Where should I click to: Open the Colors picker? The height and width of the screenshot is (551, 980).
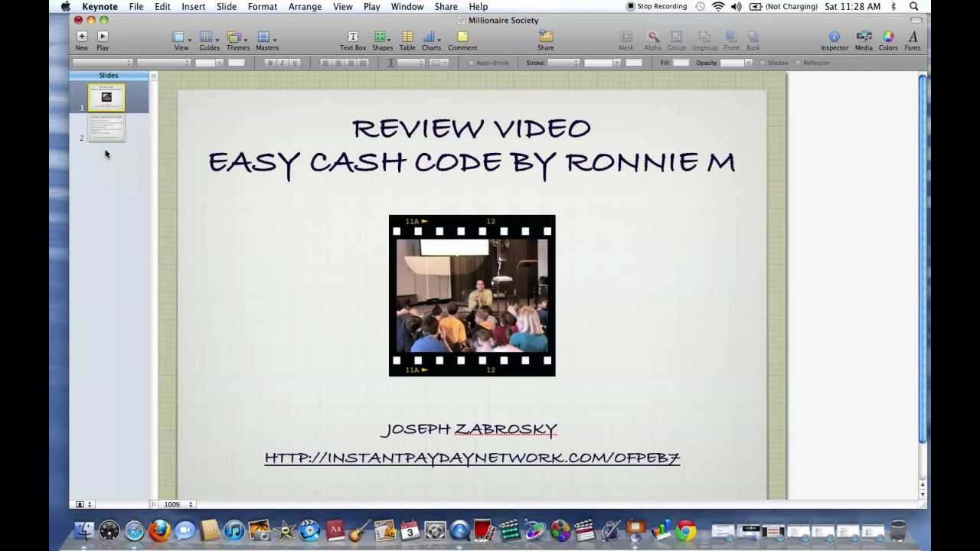click(888, 41)
